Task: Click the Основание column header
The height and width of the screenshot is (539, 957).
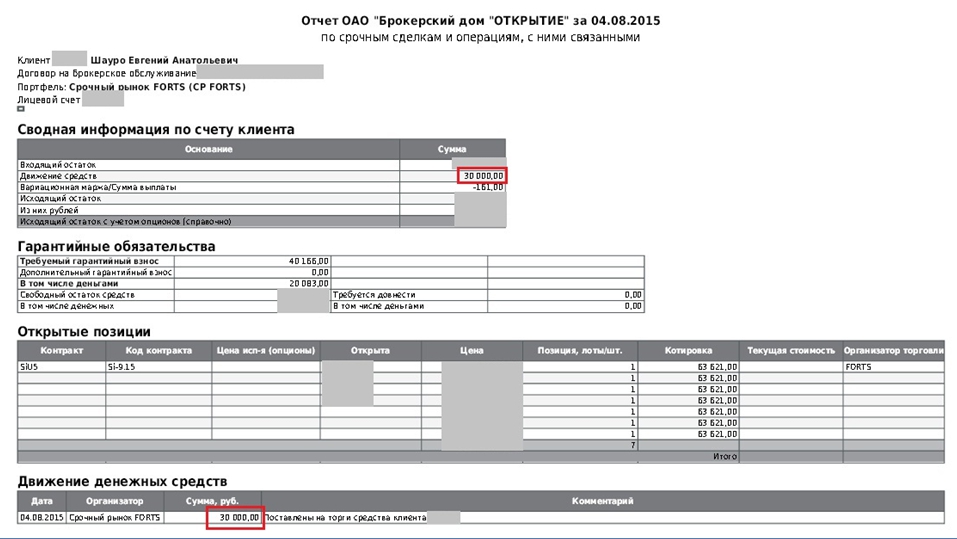Action: pos(208,149)
